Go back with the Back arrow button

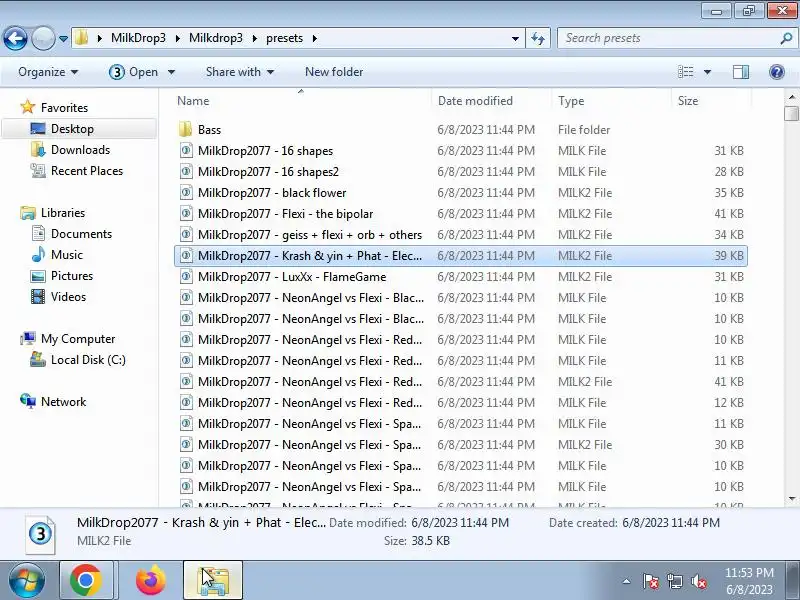(15, 38)
